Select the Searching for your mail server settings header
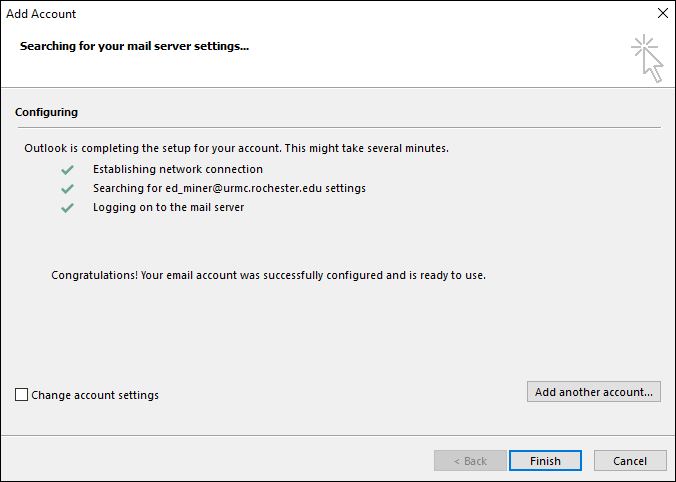 [134, 46]
